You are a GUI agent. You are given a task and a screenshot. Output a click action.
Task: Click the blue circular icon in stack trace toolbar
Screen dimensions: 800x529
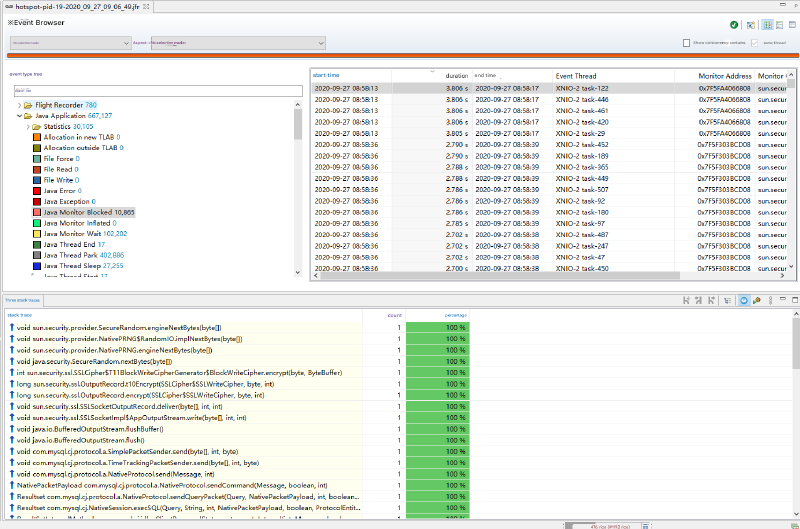[x=744, y=300]
